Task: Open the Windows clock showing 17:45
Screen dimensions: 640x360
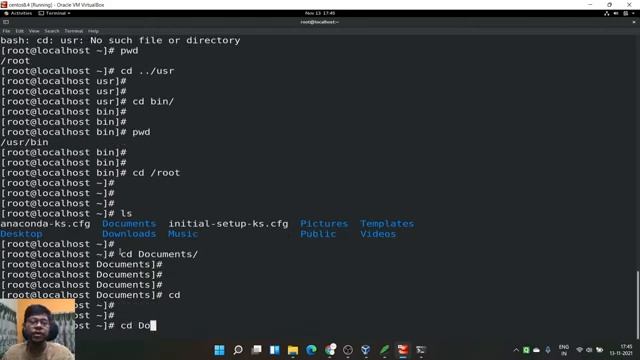Action: coord(622,350)
